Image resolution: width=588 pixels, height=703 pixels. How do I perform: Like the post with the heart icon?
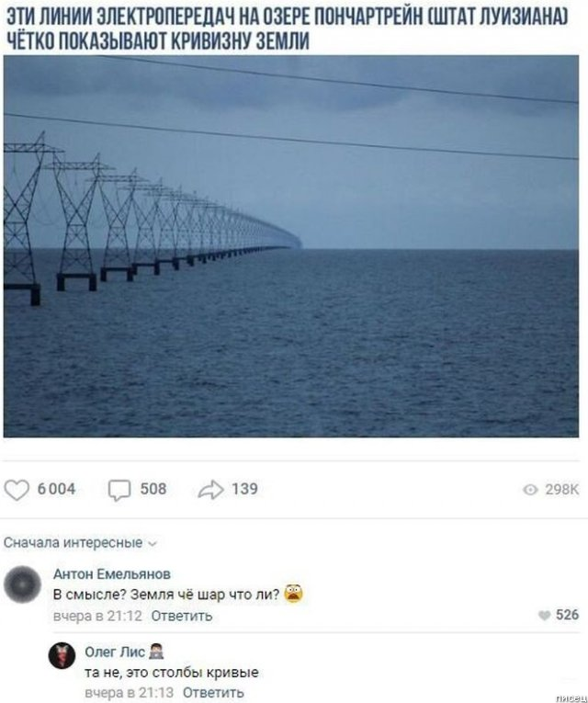17,490
